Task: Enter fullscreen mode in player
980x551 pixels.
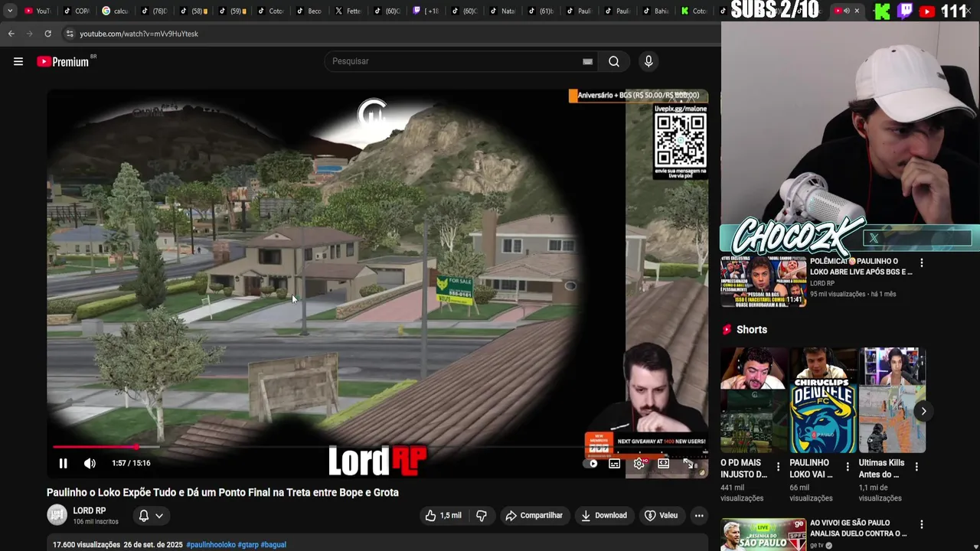Action: (688, 464)
